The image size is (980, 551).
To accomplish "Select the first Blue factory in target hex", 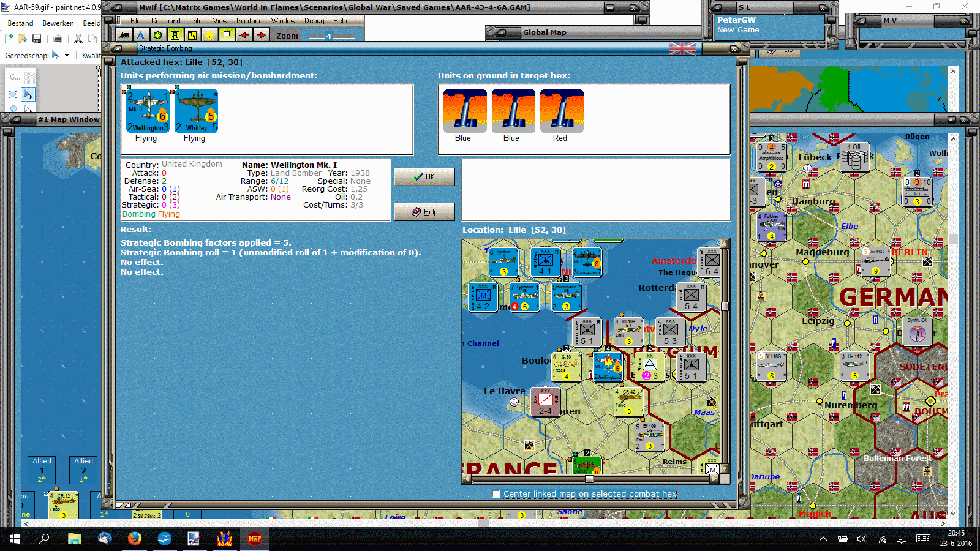I will coord(465,111).
